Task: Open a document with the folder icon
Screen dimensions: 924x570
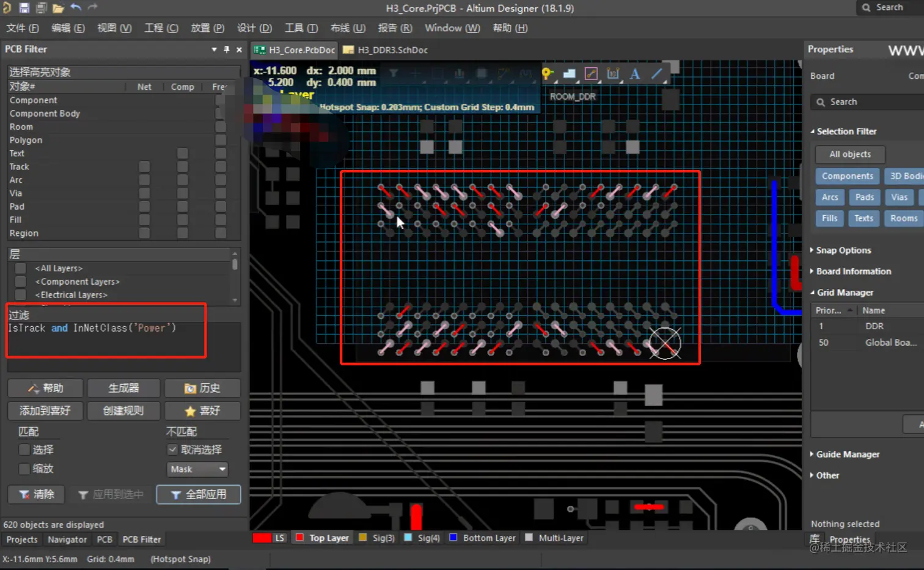Action: (x=58, y=8)
